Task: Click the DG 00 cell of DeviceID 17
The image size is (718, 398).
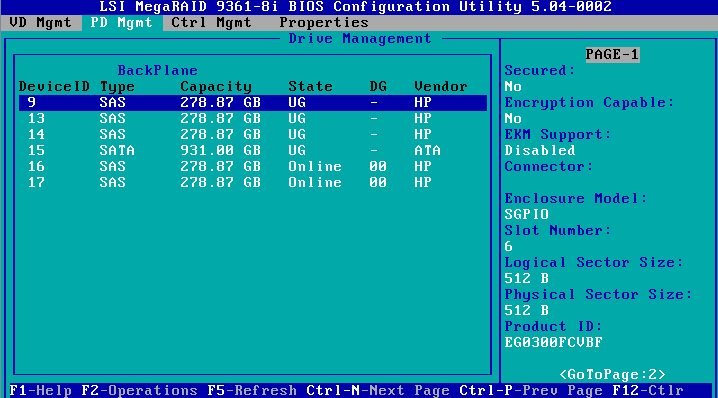Action: pyautogui.click(x=378, y=183)
